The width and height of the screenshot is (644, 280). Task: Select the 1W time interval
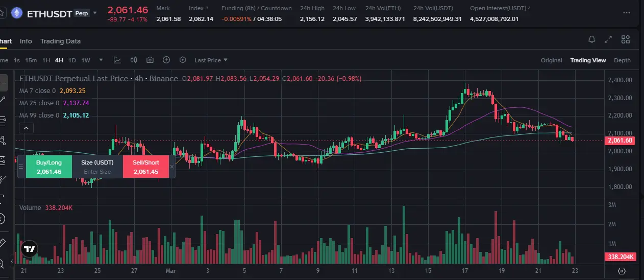click(86, 60)
